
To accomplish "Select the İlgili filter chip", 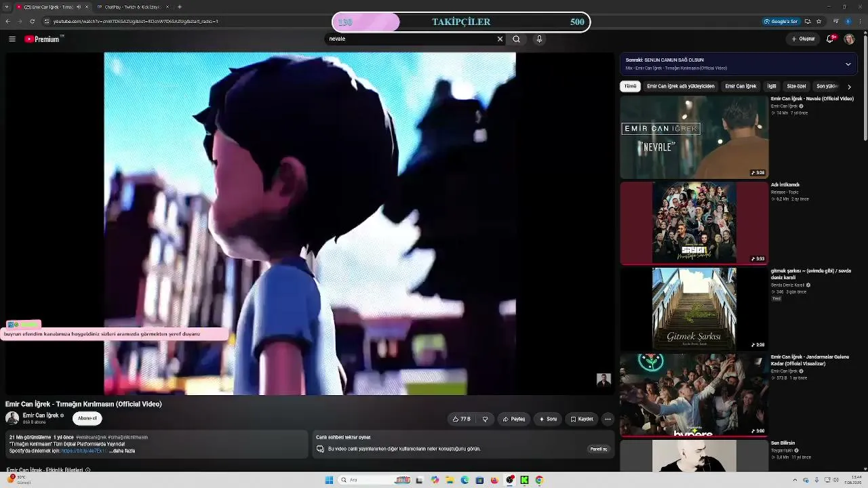I will [772, 86].
